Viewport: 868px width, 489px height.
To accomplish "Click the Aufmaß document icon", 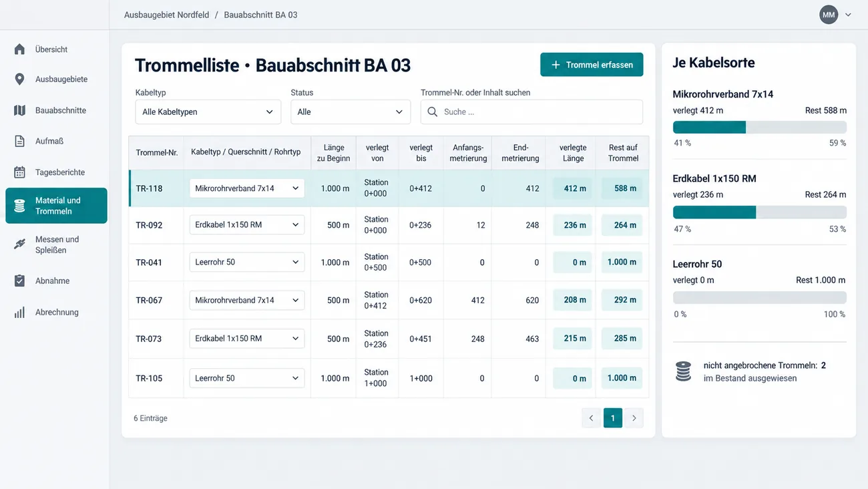I will click(x=19, y=141).
